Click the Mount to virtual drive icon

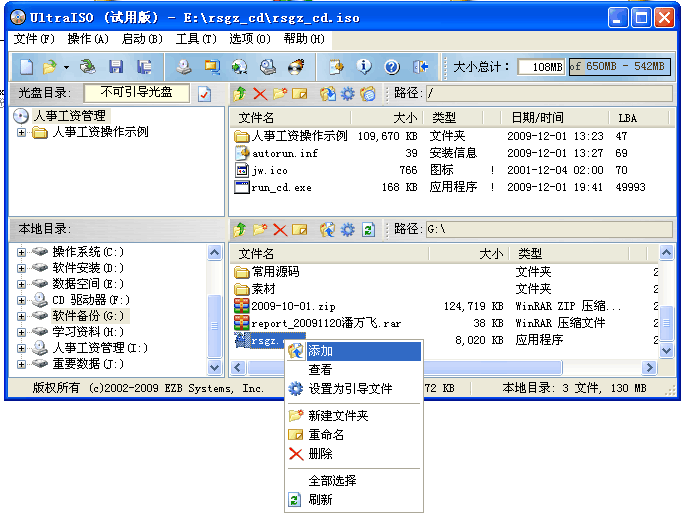(x=267, y=67)
